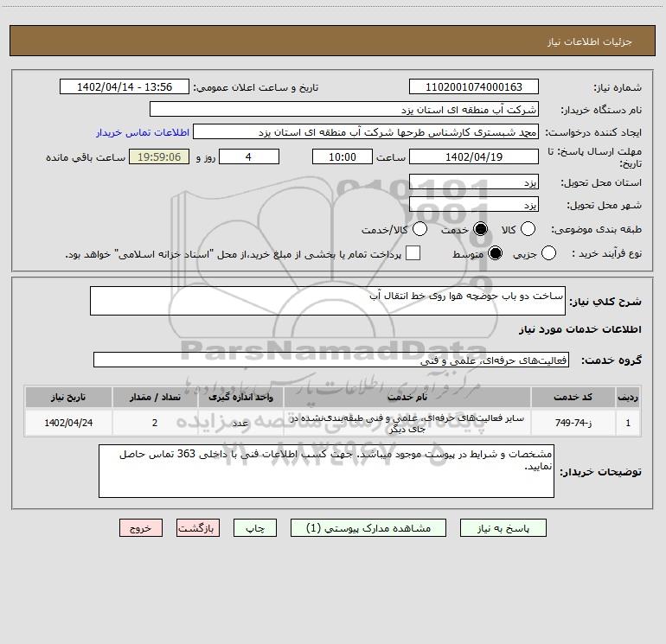
Task: Click the need number field 1102001074000163
Action: coord(474,87)
